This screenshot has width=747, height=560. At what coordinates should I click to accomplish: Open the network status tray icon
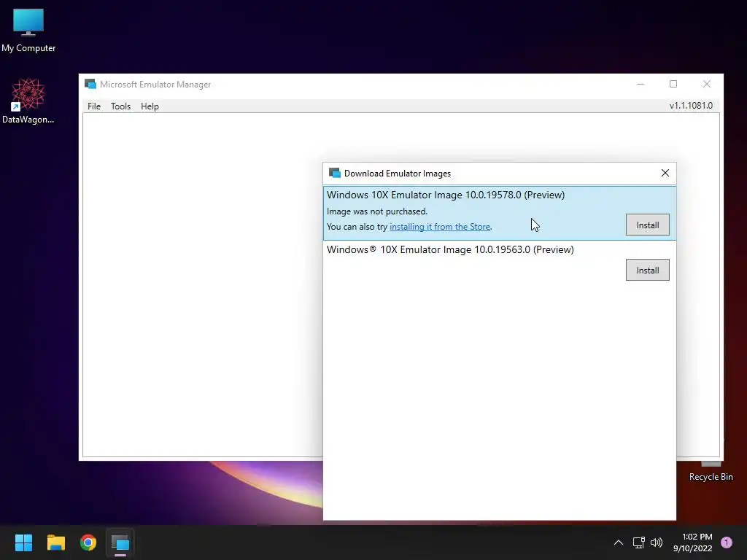tap(638, 542)
